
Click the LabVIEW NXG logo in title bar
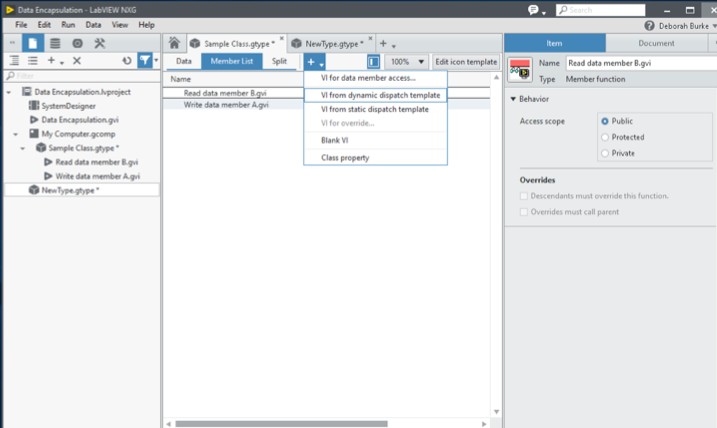[10, 10]
